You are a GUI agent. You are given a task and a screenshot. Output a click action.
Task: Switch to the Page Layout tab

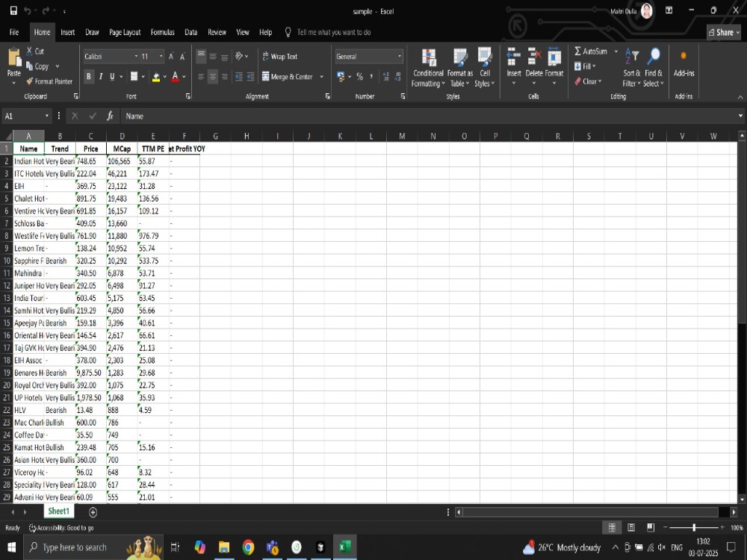125,32
